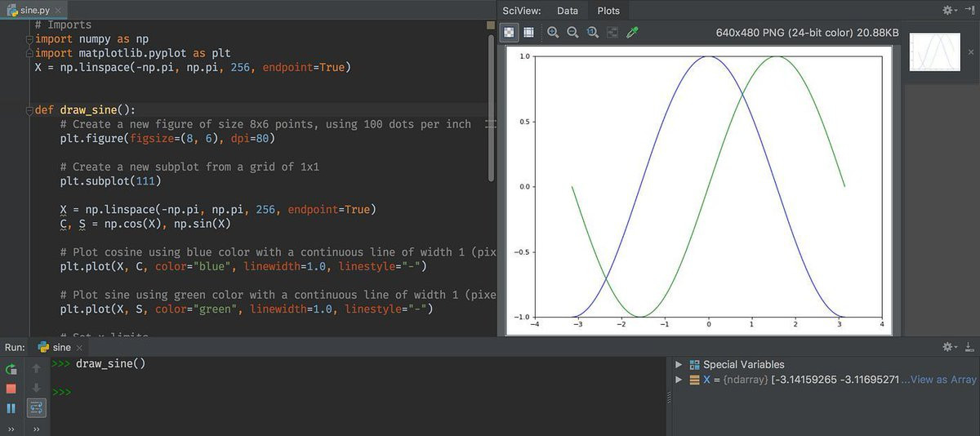The image size is (980, 436).
Task: Click the 'plt.subplot(111)' line
Action: [112, 181]
